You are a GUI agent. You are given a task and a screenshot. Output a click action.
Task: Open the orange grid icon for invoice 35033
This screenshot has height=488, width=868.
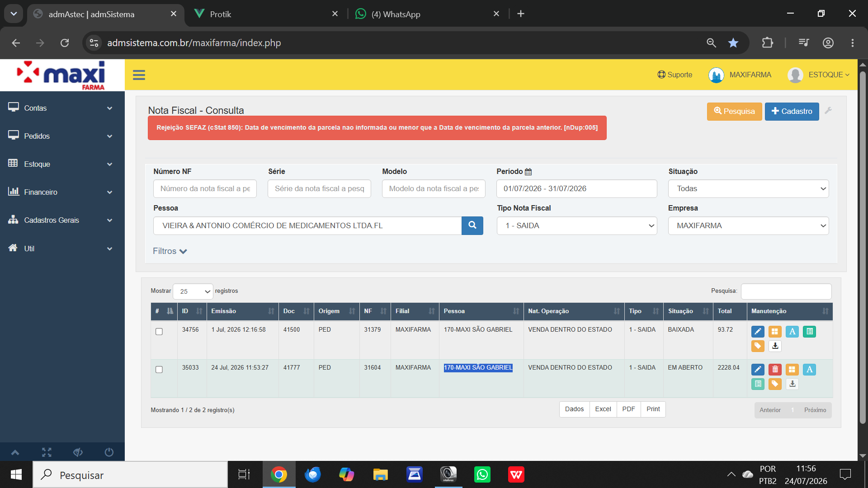tap(792, 370)
